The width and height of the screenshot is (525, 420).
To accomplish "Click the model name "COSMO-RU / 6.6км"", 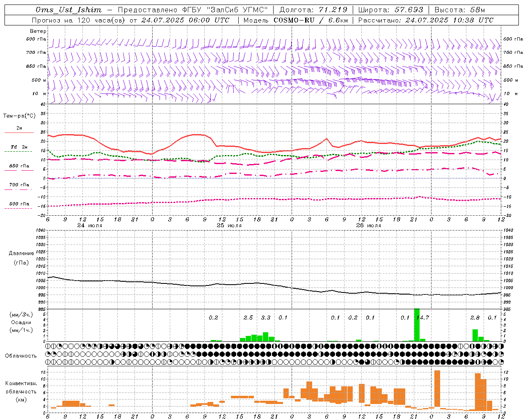I will coord(310,20).
